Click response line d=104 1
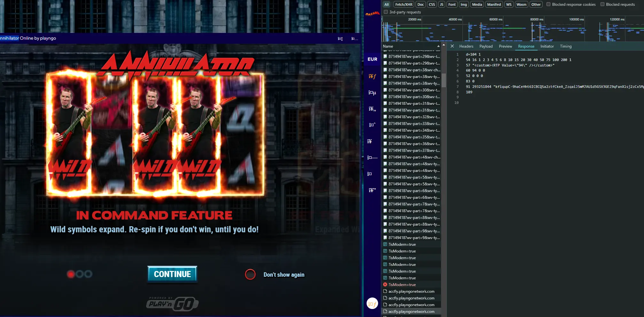This screenshot has height=317, width=644. click(x=473, y=54)
